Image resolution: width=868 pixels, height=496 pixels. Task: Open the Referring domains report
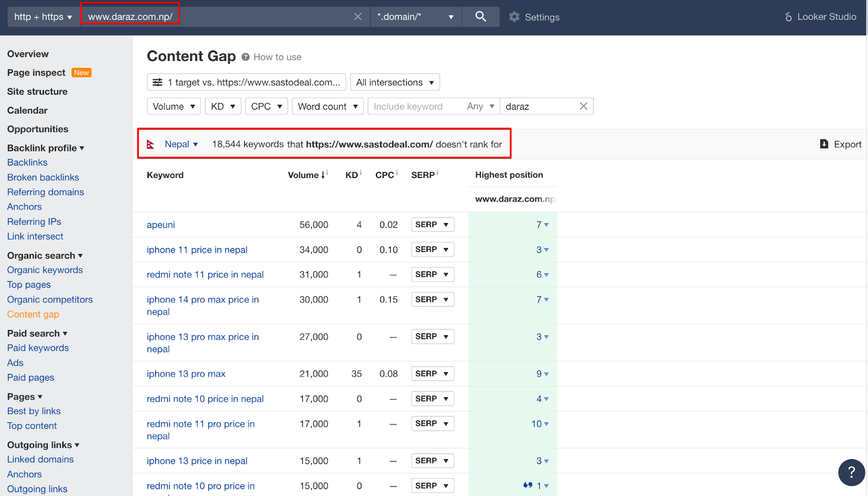point(46,192)
